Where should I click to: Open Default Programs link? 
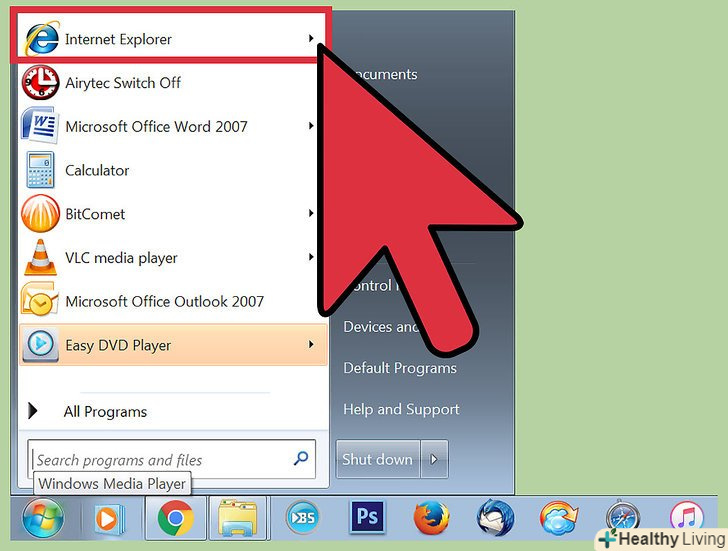tap(400, 368)
